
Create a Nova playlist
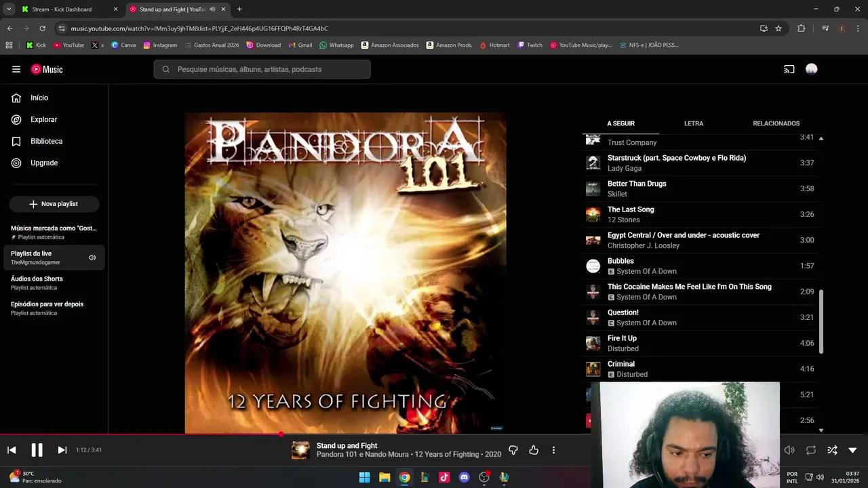(54, 203)
